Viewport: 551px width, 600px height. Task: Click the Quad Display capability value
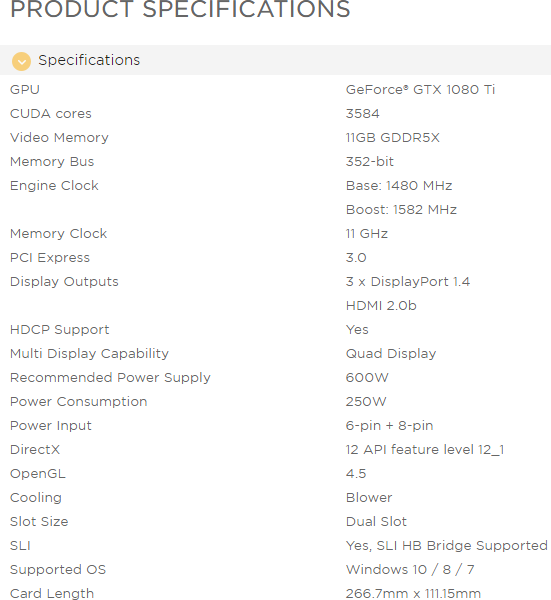click(x=391, y=354)
